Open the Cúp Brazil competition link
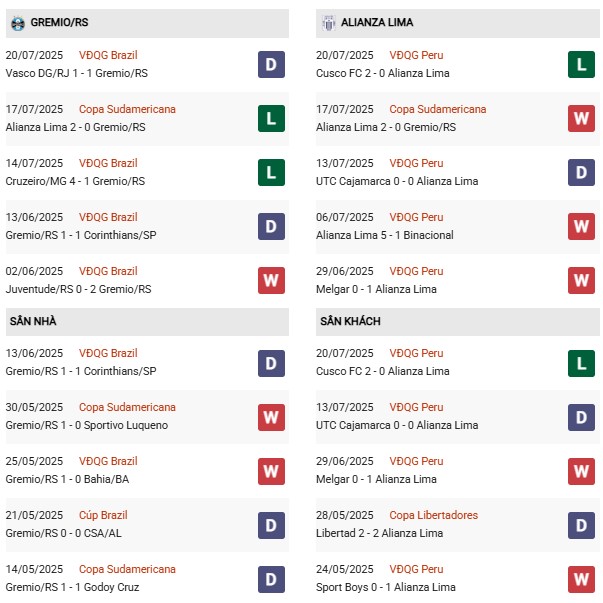Image resolution: width=603 pixels, height=603 pixels. (x=103, y=515)
